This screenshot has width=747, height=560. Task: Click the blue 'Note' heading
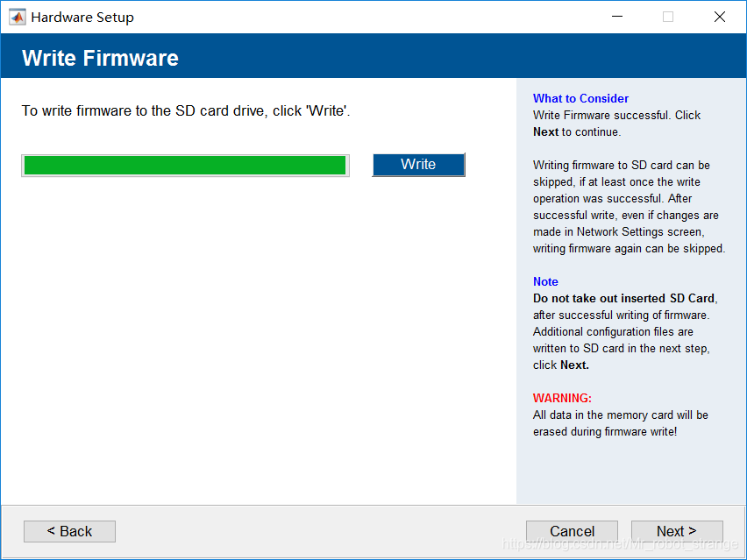click(545, 281)
